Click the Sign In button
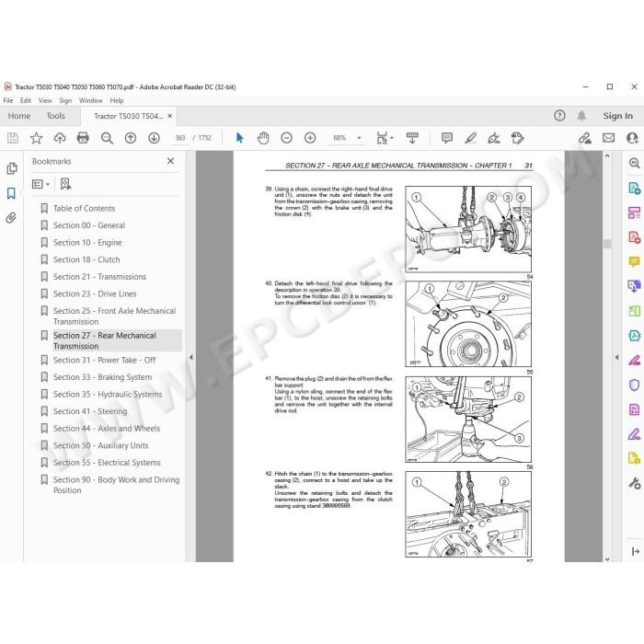Image resolution: width=644 pixels, height=644 pixels. [617, 116]
